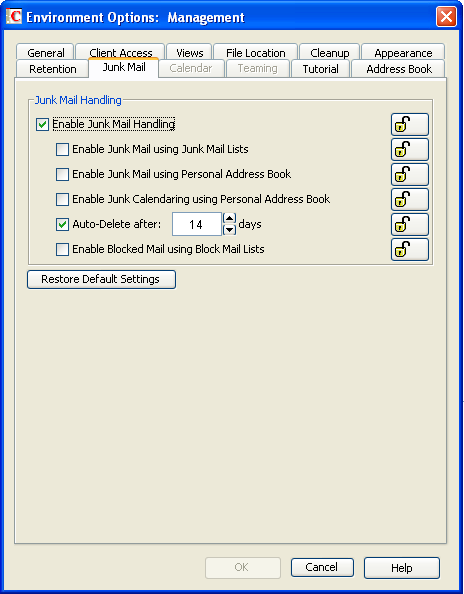
Task: Open the Views tab
Action: [x=189, y=52]
